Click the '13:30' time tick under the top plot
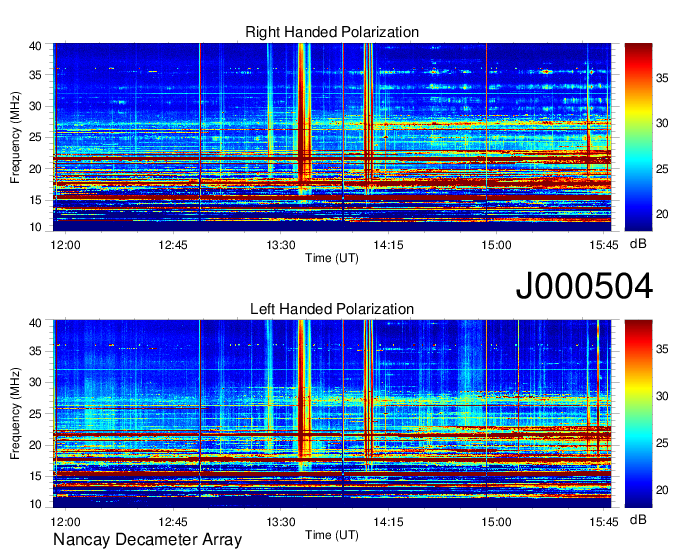 click(x=281, y=245)
